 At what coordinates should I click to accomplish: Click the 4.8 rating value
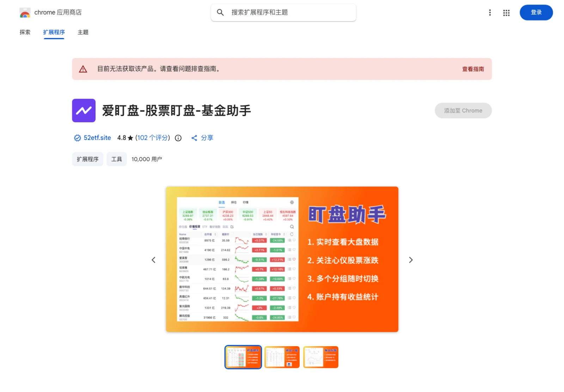[x=122, y=138]
